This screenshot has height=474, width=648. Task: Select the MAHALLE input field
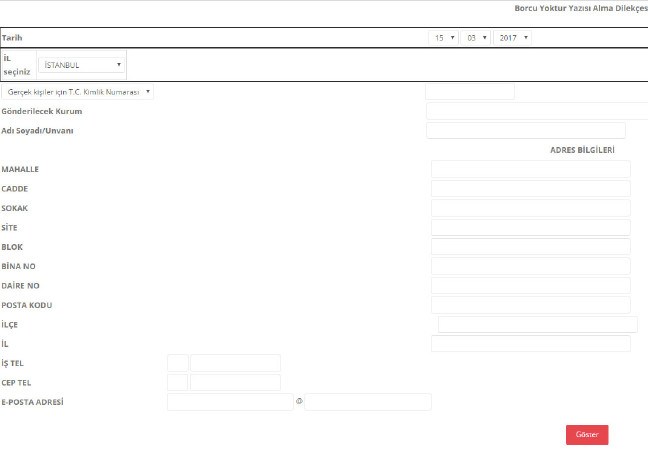point(530,169)
